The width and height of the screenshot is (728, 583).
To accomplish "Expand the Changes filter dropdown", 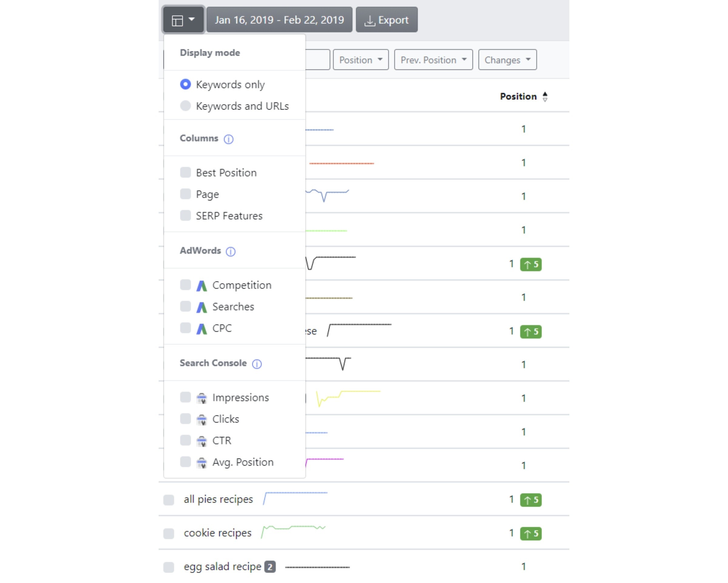I will tap(507, 60).
